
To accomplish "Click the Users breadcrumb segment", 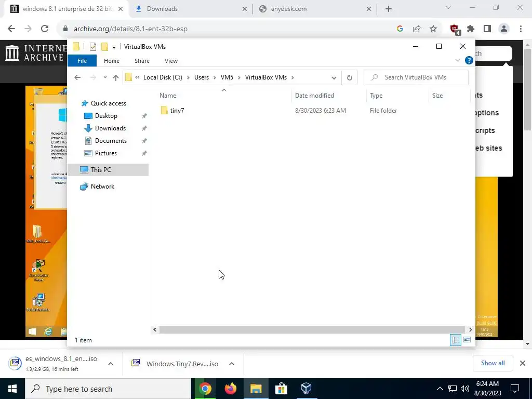I will point(202,77).
